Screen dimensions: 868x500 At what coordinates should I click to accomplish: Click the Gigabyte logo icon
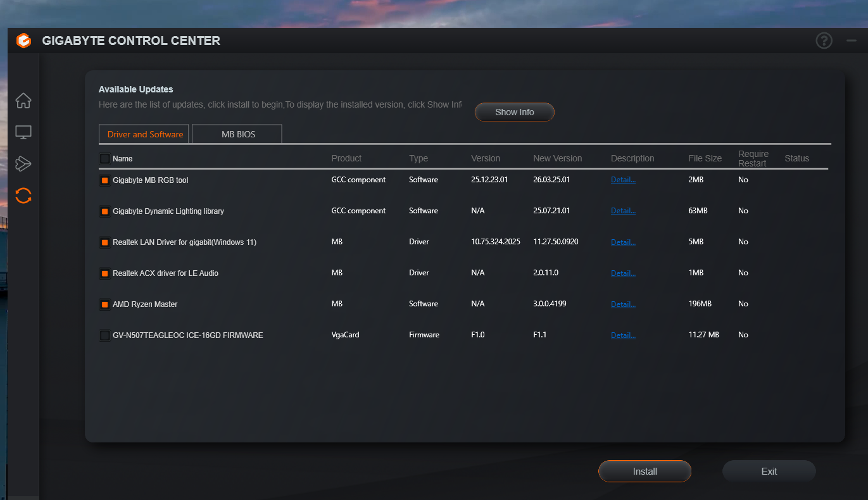tap(23, 41)
